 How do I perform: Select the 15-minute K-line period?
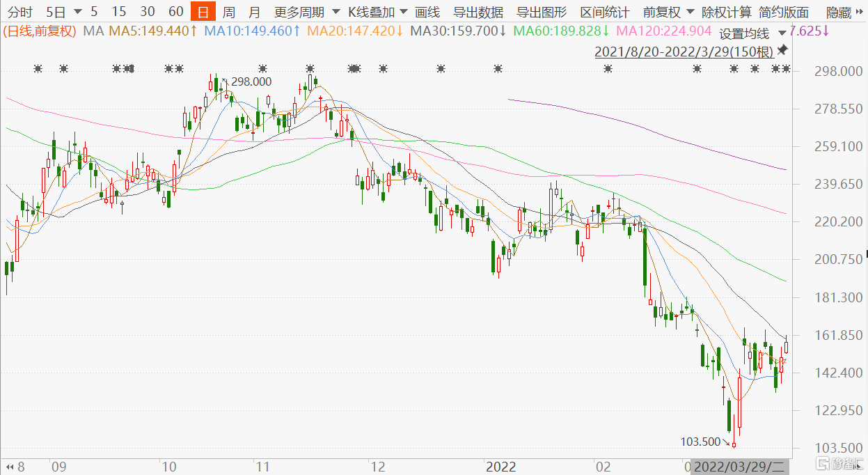click(119, 12)
